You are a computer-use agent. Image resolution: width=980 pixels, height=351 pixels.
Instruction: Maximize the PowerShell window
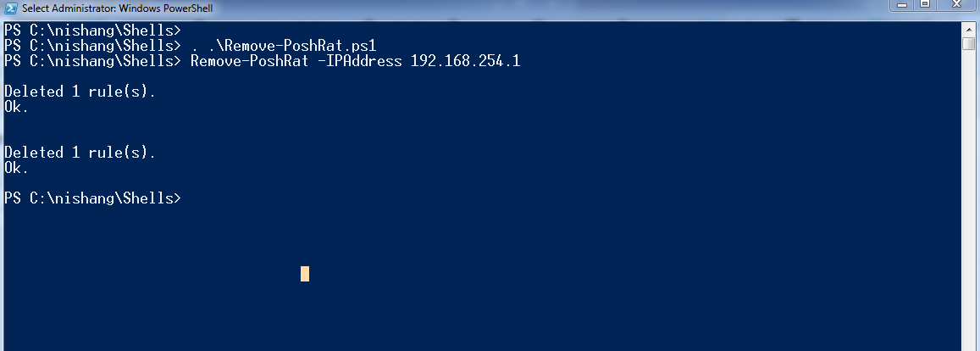tap(924, 5)
